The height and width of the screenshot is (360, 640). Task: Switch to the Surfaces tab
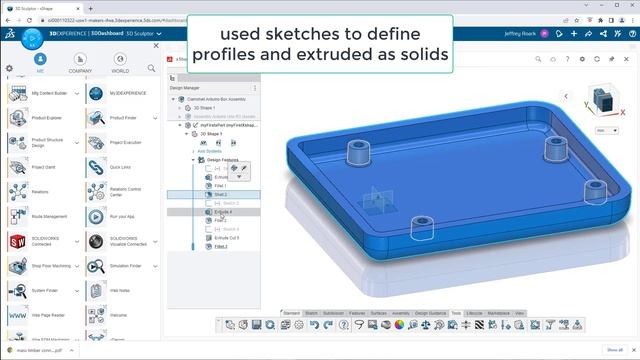pos(378,313)
